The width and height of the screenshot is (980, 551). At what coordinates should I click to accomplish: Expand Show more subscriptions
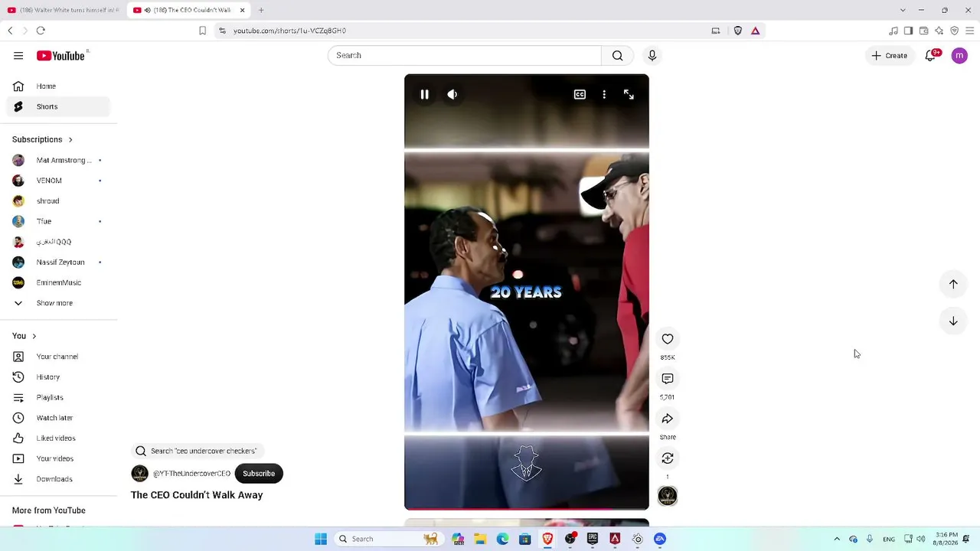click(x=58, y=303)
